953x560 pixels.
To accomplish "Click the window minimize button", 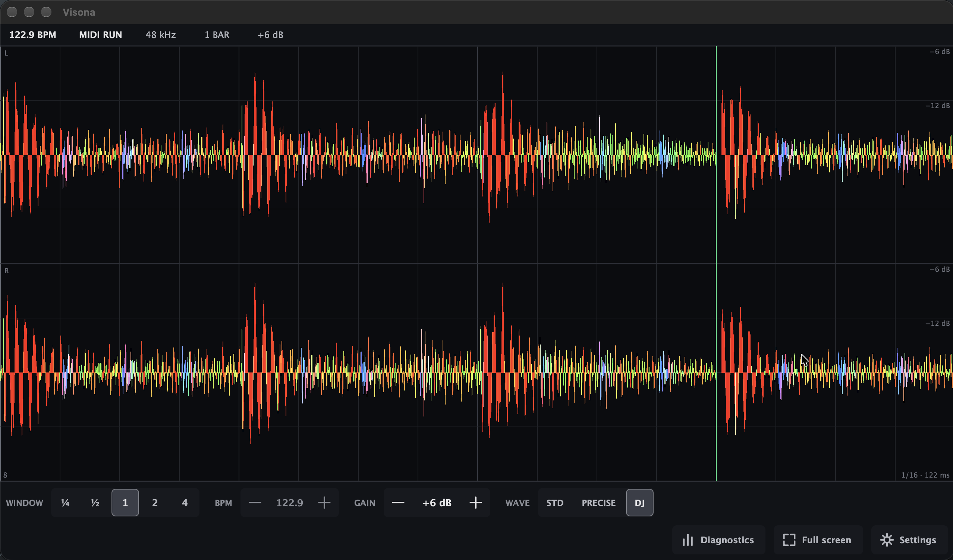I will tap(29, 12).
